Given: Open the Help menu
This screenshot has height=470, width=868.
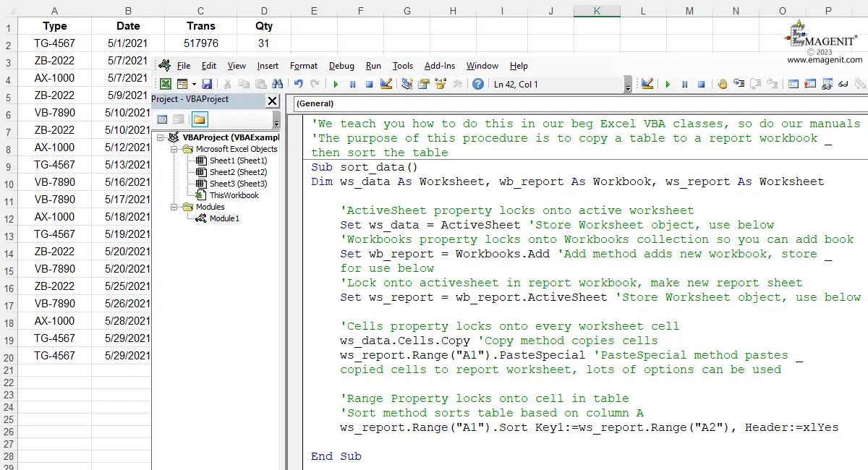Looking at the screenshot, I should (519, 66).
